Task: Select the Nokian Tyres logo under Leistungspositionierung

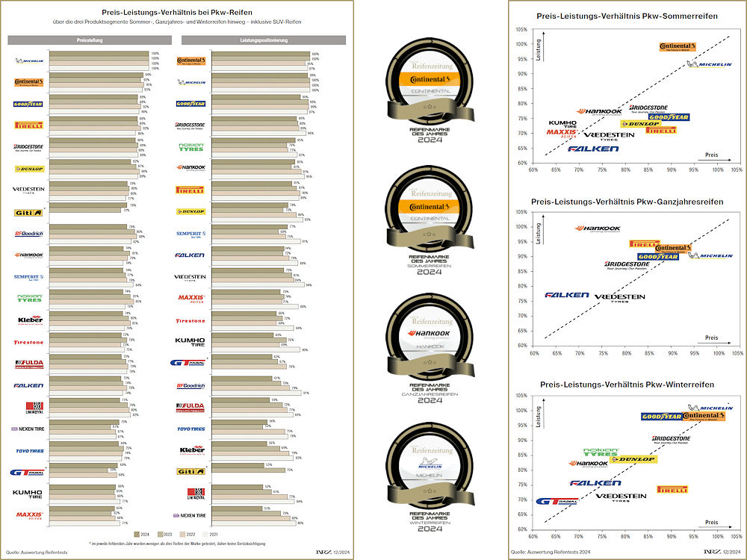Action: click(x=191, y=147)
